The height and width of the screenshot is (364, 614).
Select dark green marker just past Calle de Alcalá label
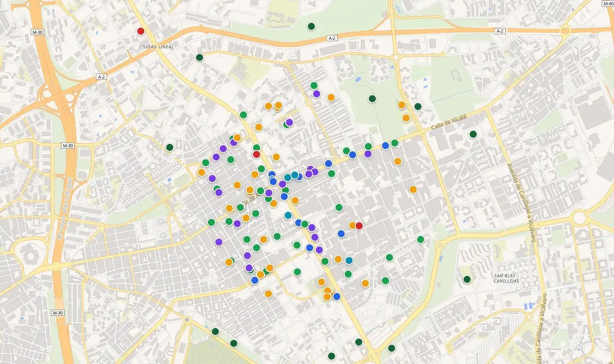[473, 134]
